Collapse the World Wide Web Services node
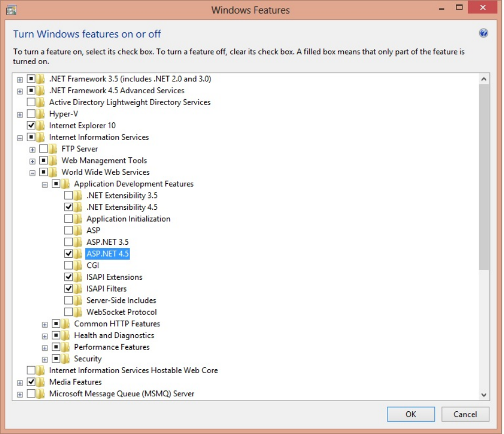504x434 pixels. tap(32, 173)
